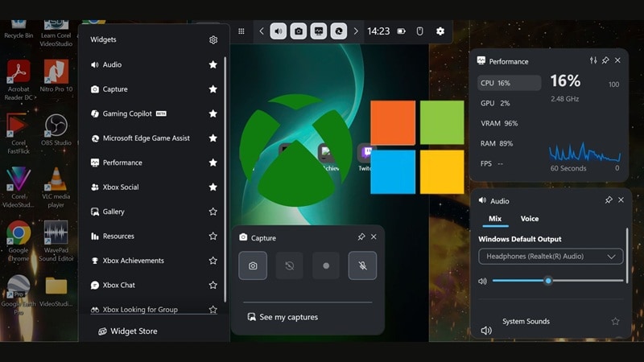The height and width of the screenshot is (362, 644).
Task: Click the battery status icon
Action: point(401,31)
